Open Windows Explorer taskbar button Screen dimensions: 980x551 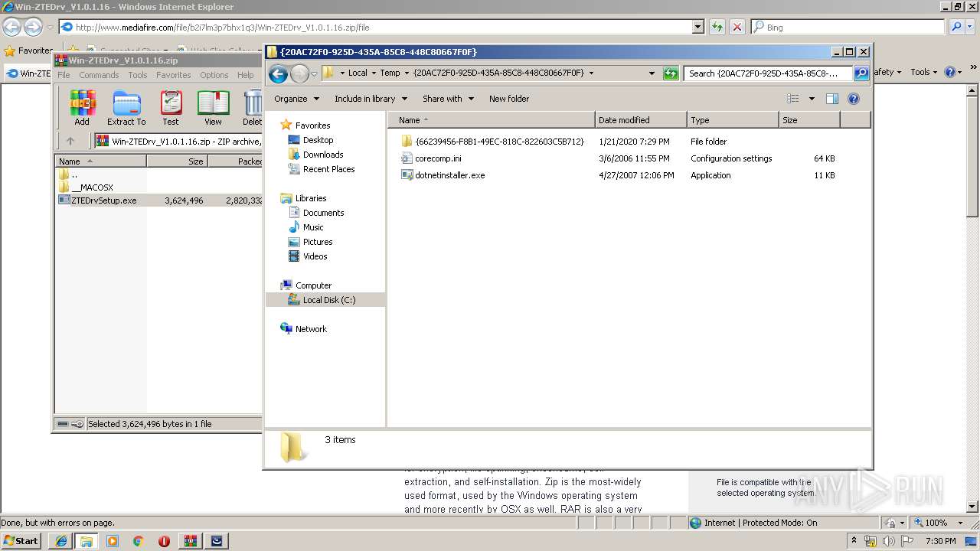click(x=87, y=541)
